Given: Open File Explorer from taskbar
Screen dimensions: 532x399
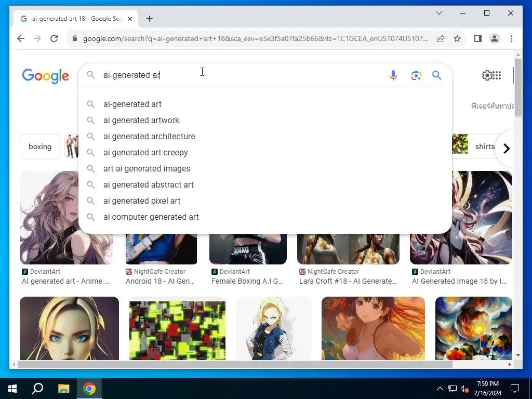Looking at the screenshot, I should click(x=63, y=389).
